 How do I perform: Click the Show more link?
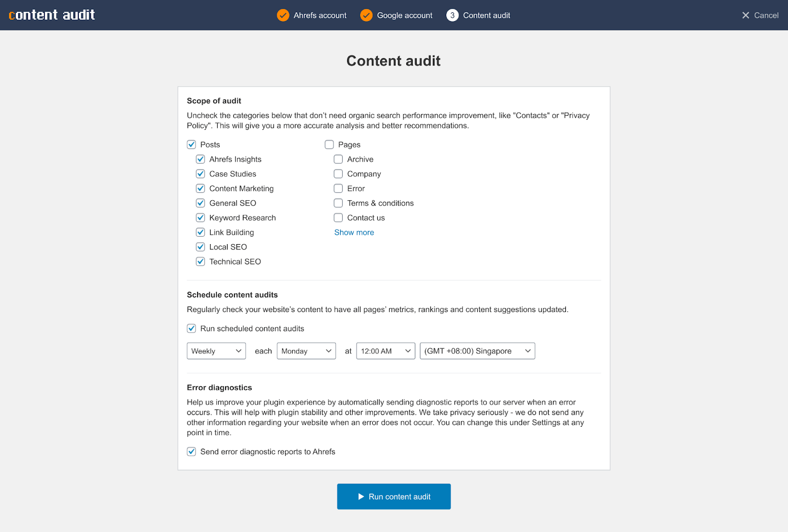pos(354,232)
